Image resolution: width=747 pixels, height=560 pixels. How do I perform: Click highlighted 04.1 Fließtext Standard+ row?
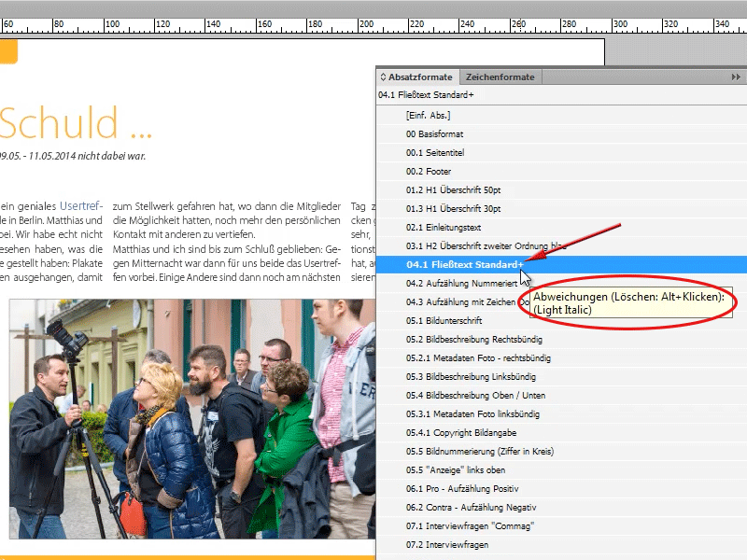tap(561, 265)
